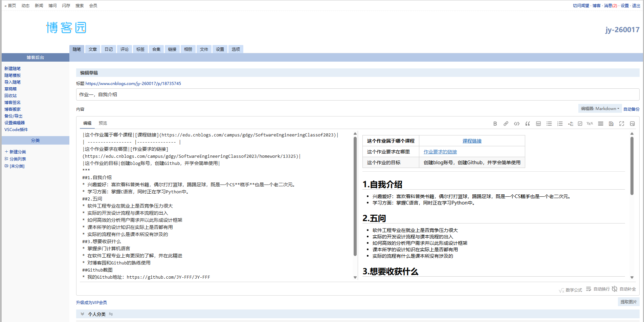
Task: Enter fullscreen editing mode
Action: pyautogui.click(x=622, y=124)
